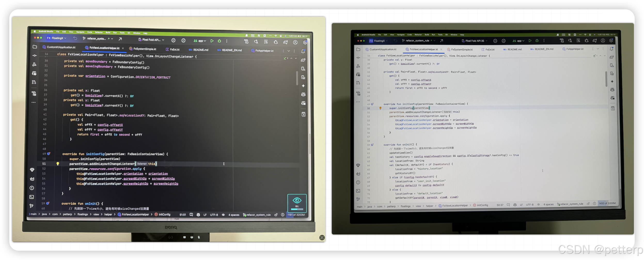The image size is (644, 260).
Task: Open UTF-8 encoding selector in dark status bar
Action: pyautogui.click(x=214, y=215)
